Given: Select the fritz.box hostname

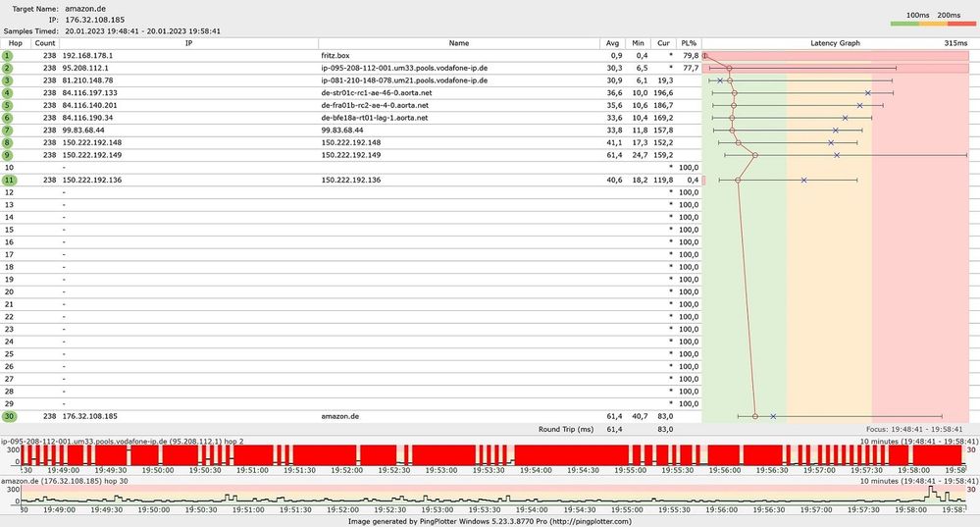Looking at the screenshot, I should [x=335, y=56].
